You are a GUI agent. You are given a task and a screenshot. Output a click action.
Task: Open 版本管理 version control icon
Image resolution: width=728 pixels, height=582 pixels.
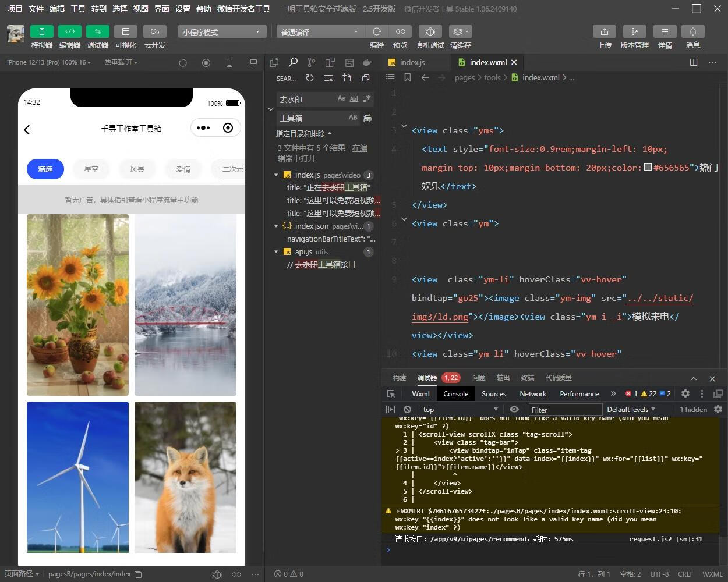coord(634,31)
